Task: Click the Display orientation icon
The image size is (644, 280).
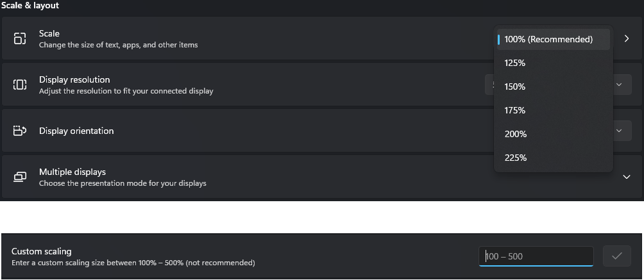Action: pyautogui.click(x=20, y=131)
